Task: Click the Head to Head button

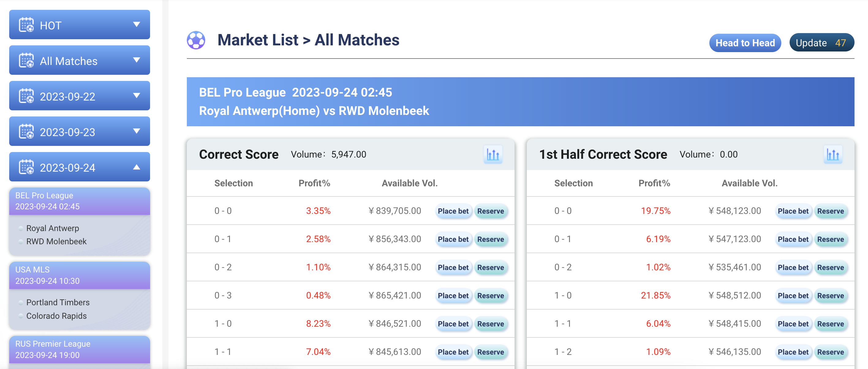Action: (x=745, y=43)
